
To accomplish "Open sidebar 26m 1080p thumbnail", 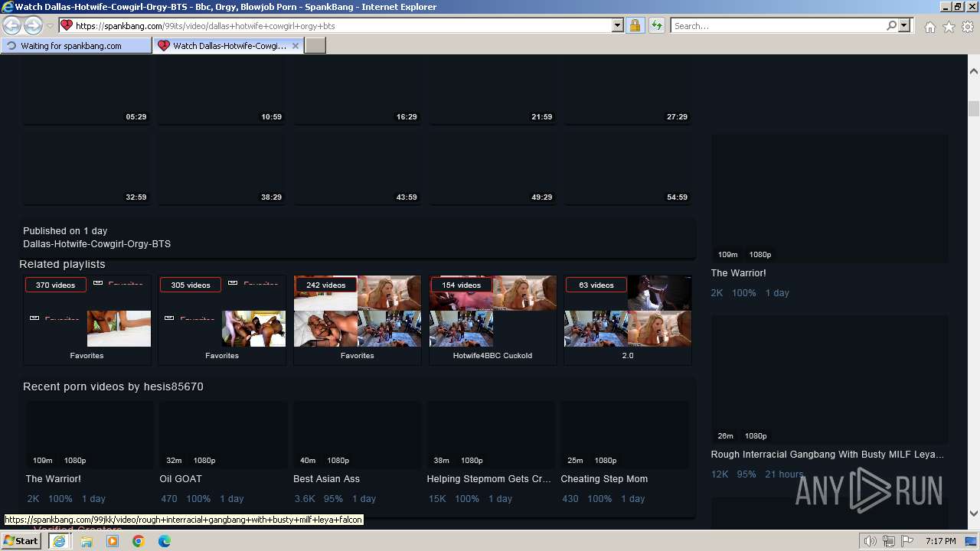I will [x=829, y=380].
